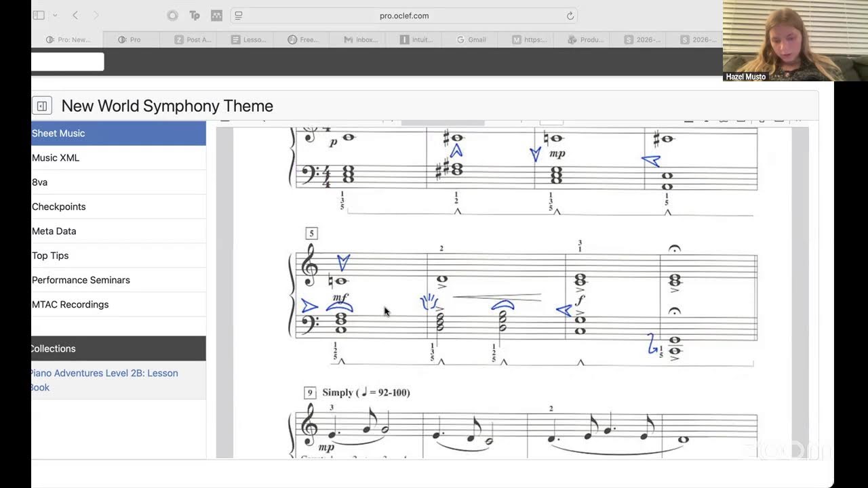Open Piano Adventures Level 2B: Lesson Book link
The width and height of the screenshot is (868, 488).
104,380
